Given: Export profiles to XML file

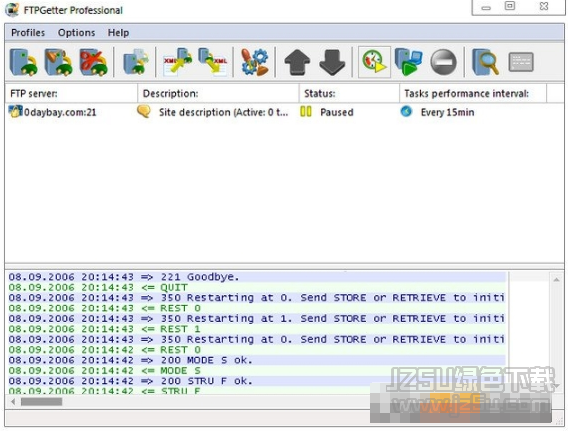Looking at the screenshot, I should (213, 62).
